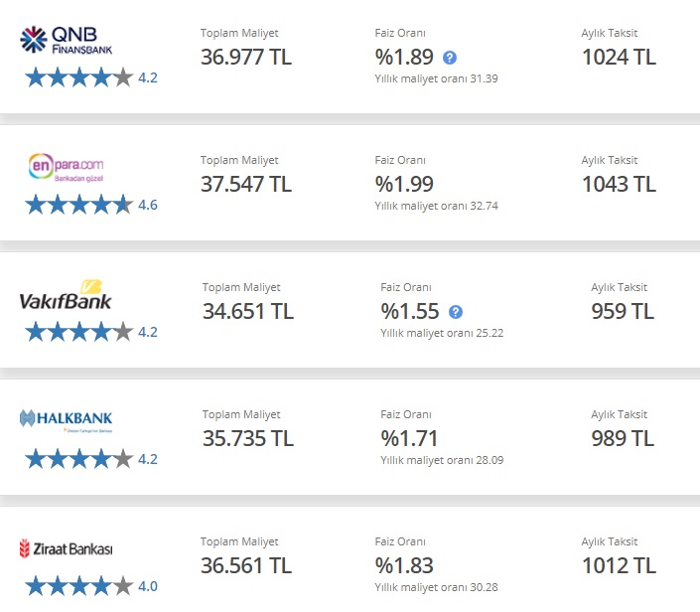Select the VakıfBank logo
Screen dimensions: 700x612
[x=66, y=295]
